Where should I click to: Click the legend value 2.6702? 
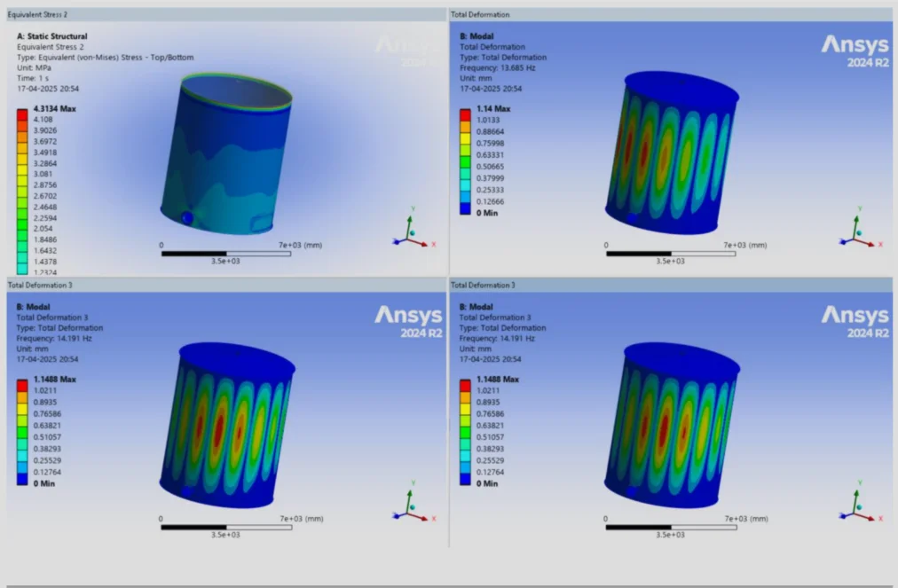click(x=45, y=196)
